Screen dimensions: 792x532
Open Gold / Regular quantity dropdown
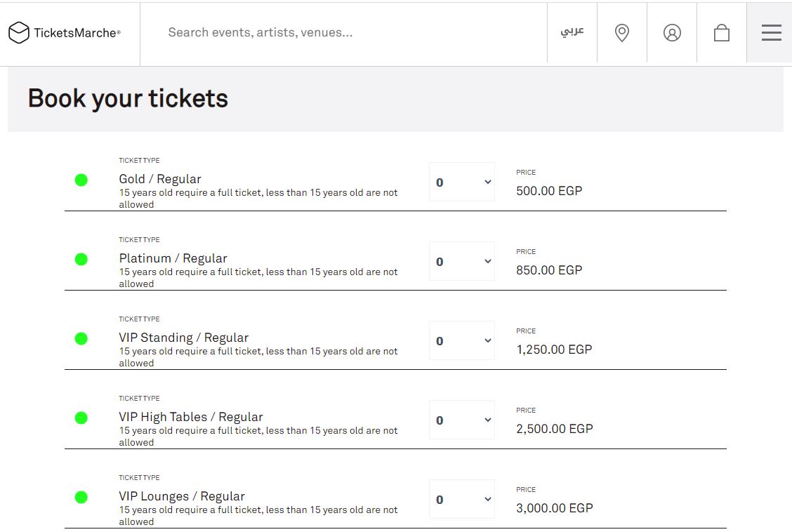click(462, 182)
